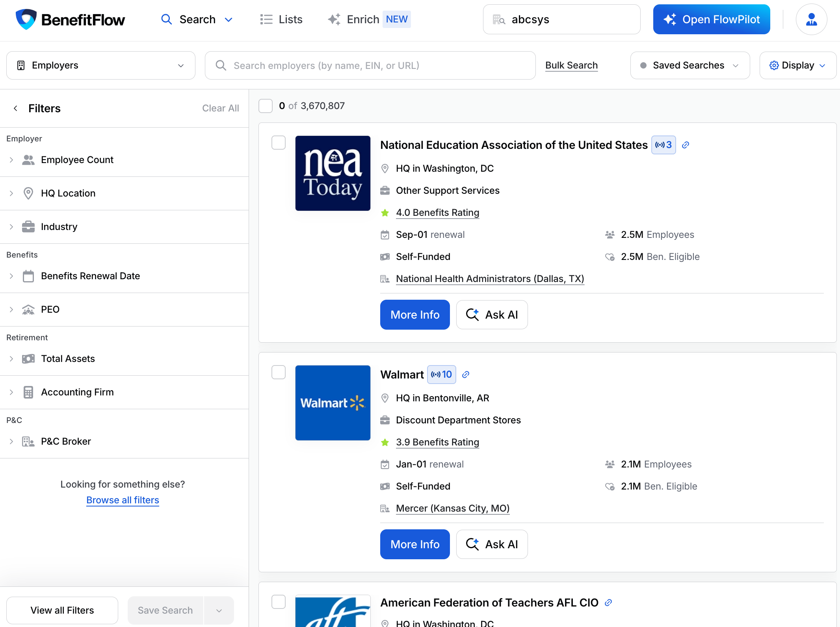Open National Health Administrators (Dallas, TX) link

490,279
